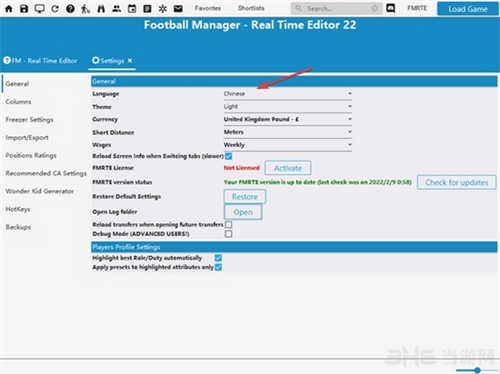Open Recommended CA Settings in the sidebar
The image size is (500, 374).
[x=46, y=173]
